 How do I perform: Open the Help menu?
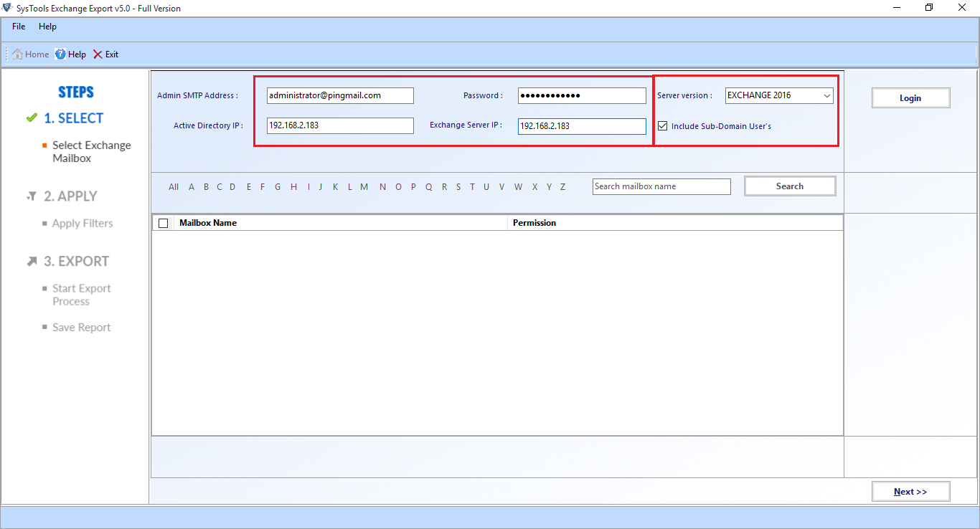[47, 27]
